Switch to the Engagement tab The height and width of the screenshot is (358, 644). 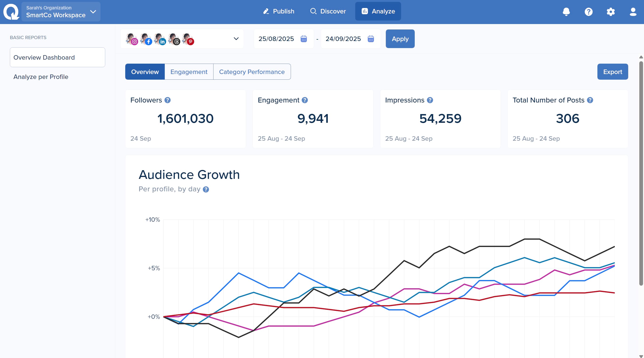(x=189, y=72)
